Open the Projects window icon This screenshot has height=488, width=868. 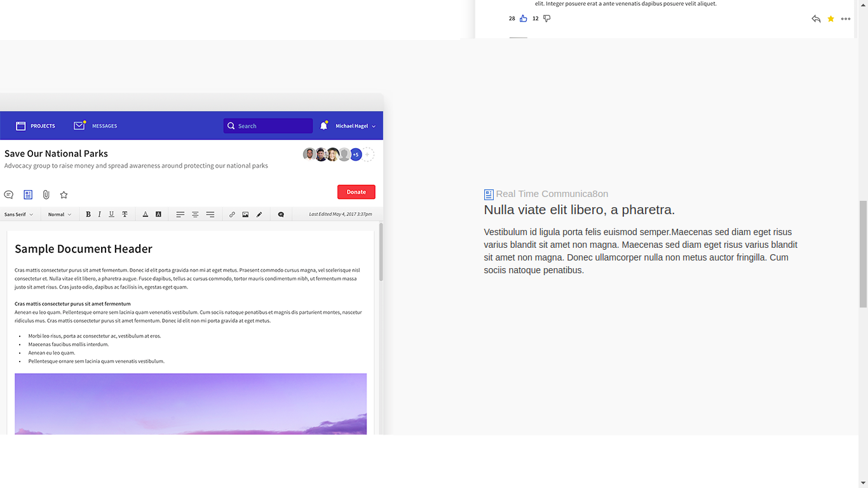(x=20, y=126)
